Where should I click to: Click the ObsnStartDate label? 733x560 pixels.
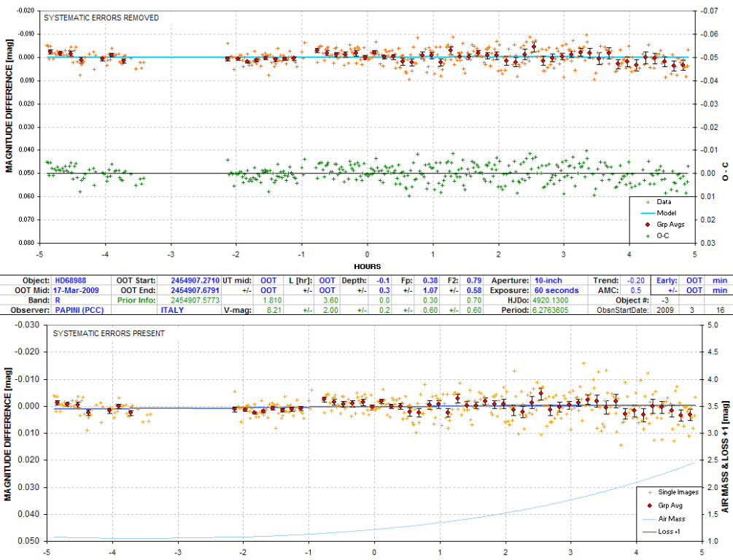pos(623,310)
